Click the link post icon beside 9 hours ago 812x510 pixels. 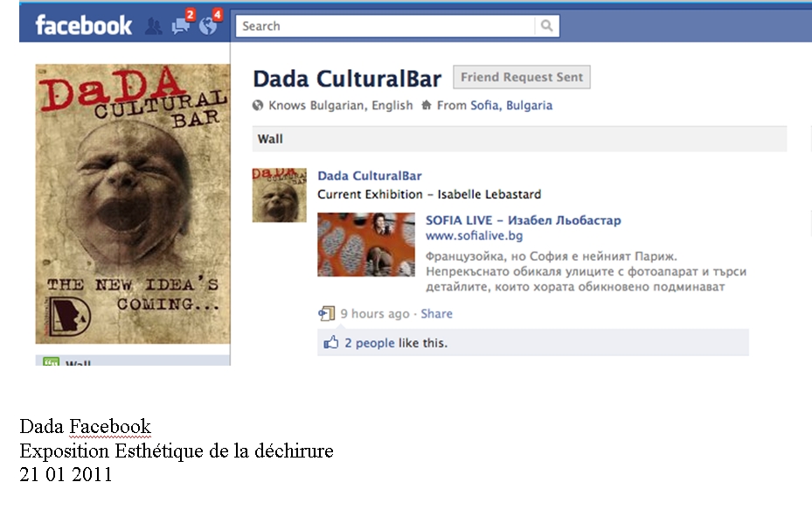326,313
